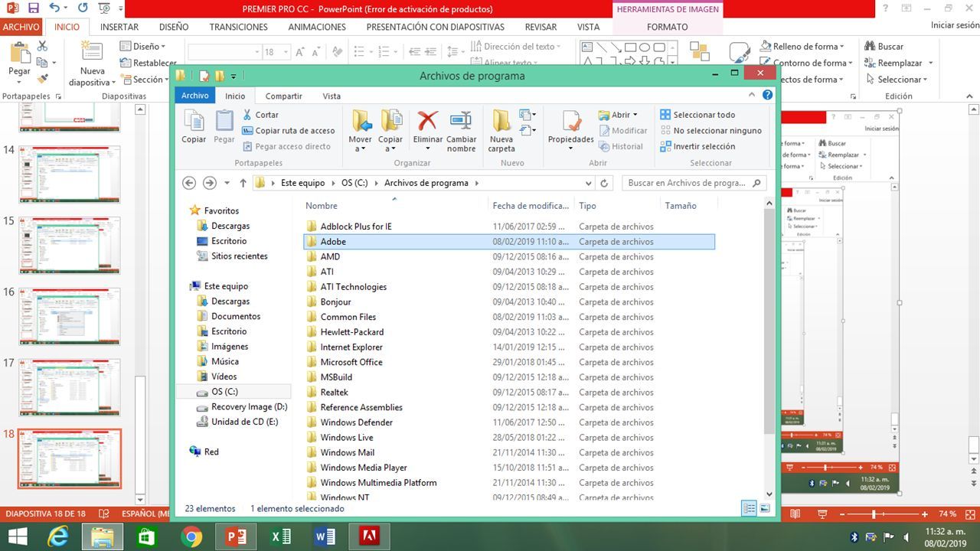Sort by Fecha de modificación column header

tap(531, 206)
